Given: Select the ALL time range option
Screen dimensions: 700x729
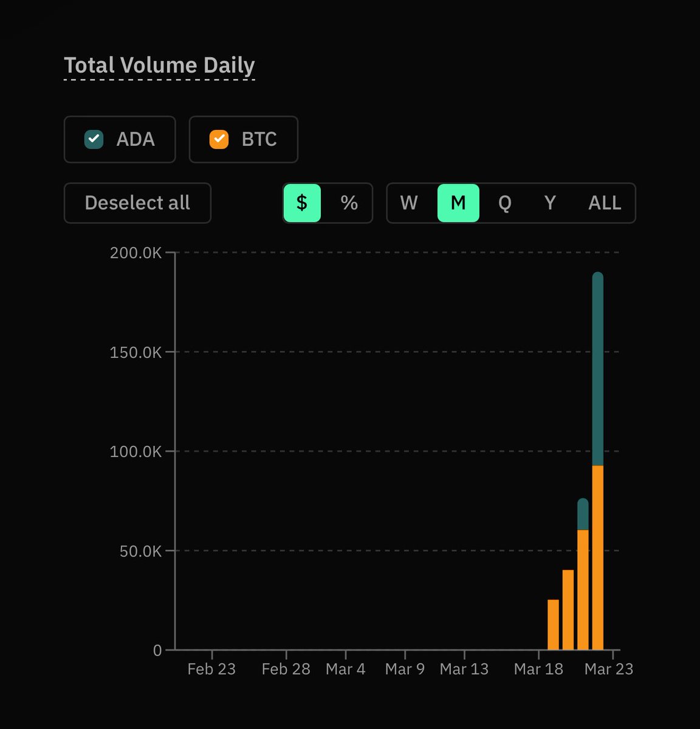Looking at the screenshot, I should tap(604, 203).
